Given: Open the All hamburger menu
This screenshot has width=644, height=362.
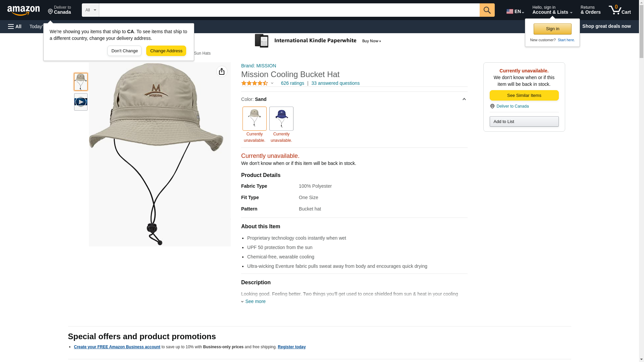Looking at the screenshot, I should coord(15,26).
